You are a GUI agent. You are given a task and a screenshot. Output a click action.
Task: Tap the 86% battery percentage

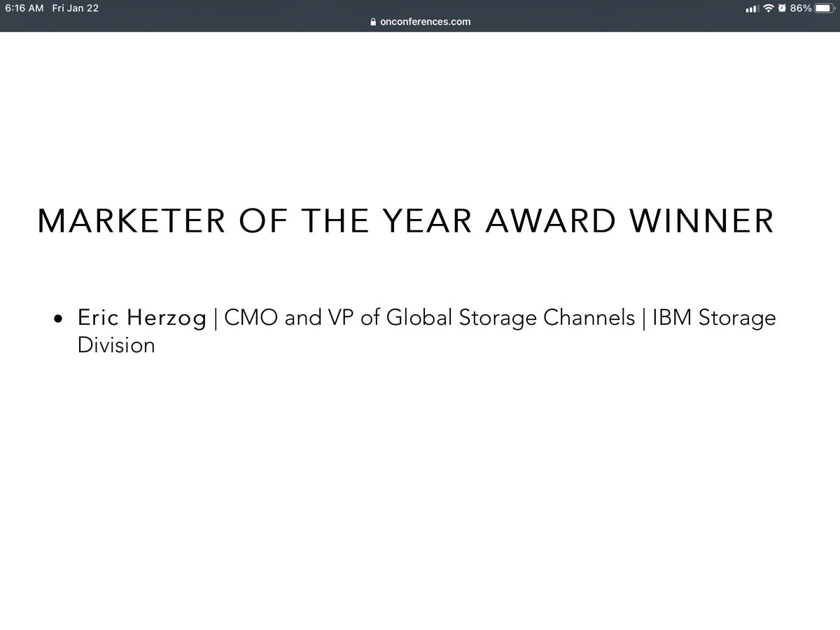(x=800, y=8)
